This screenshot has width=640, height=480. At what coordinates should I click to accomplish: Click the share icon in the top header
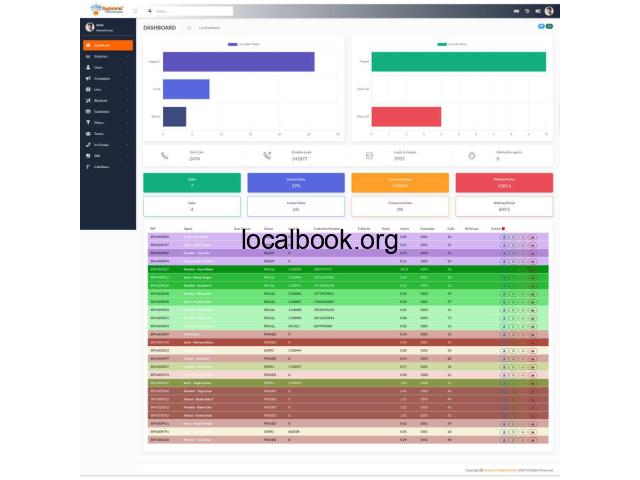[x=538, y=11]
